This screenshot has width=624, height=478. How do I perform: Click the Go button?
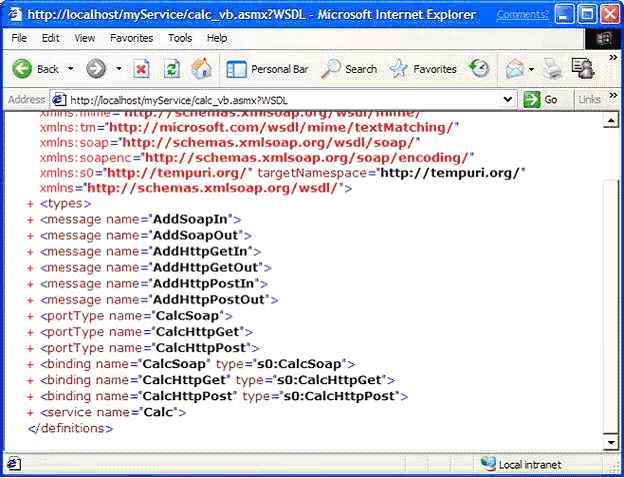[x=541, y=99]
